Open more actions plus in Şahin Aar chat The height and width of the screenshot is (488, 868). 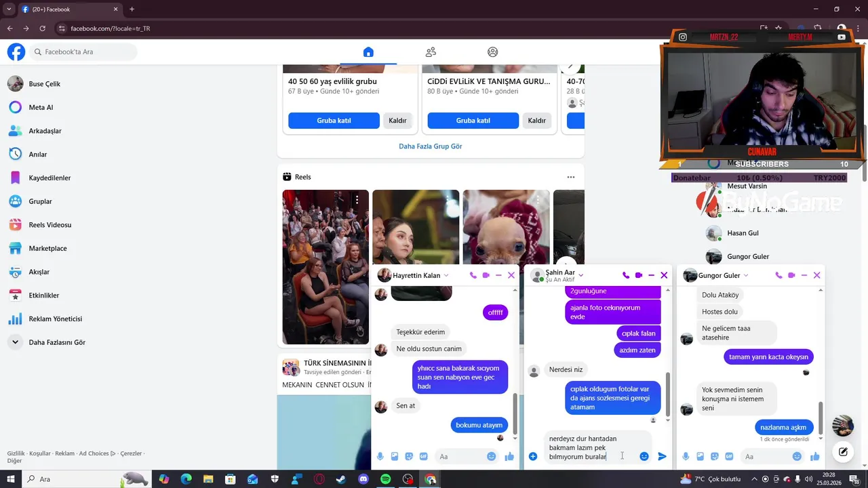[533, 456]
